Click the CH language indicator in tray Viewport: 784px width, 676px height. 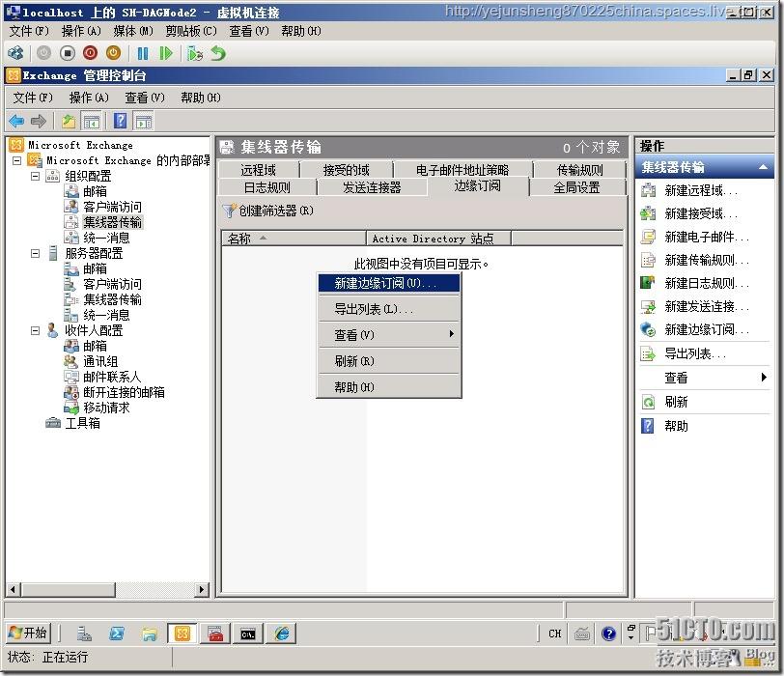(x=554, y=634)
